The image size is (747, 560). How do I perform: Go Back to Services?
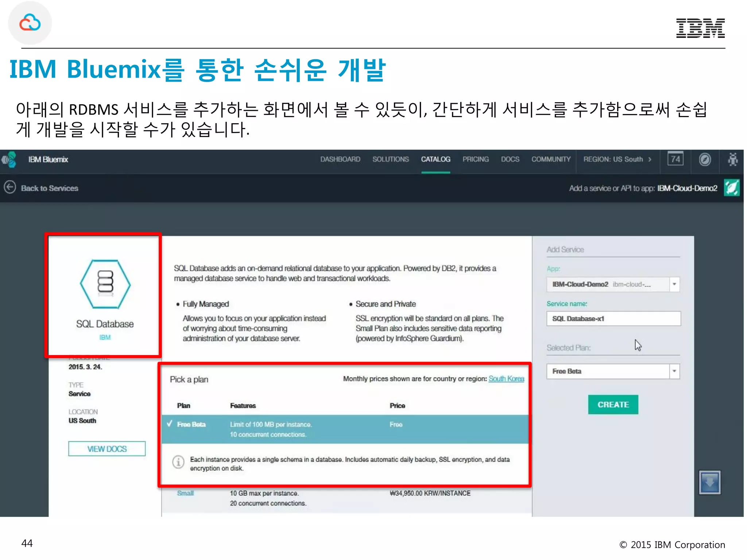(x=50, y=188)
